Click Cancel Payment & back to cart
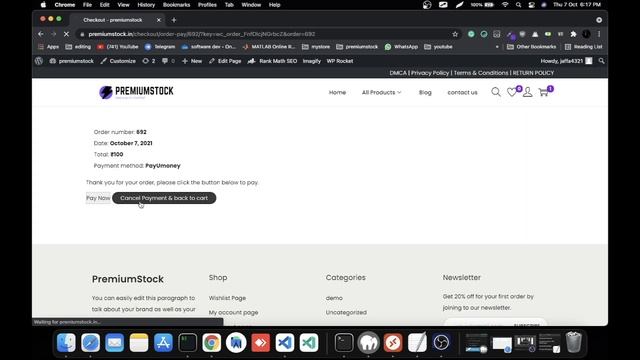The height and width of the screenshot is (360, 640). point(164,198)
